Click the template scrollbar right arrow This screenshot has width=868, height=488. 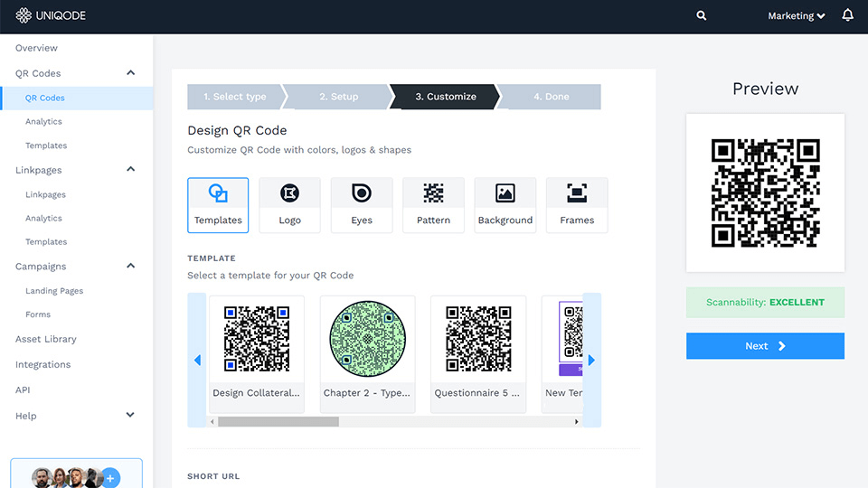[x=576, y=422]
